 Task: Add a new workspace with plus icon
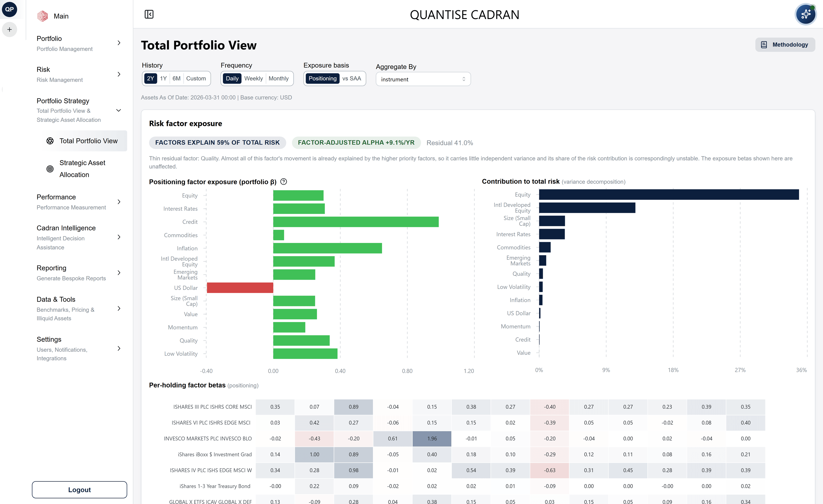click(9, 29)
